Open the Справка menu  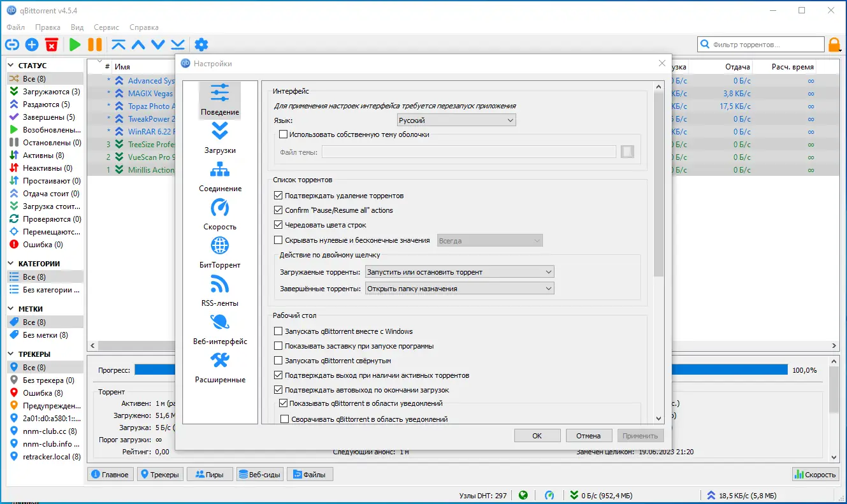144,27
